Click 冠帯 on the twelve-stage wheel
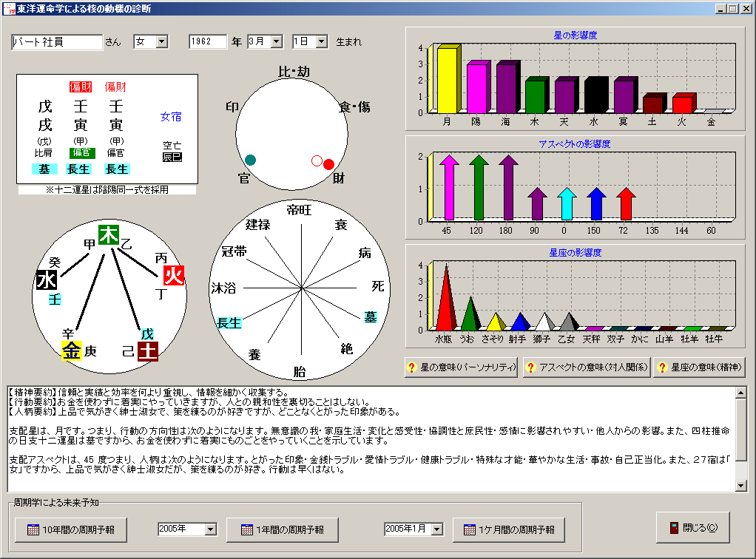This screenshot has width=756, height=559. point(234,251)
